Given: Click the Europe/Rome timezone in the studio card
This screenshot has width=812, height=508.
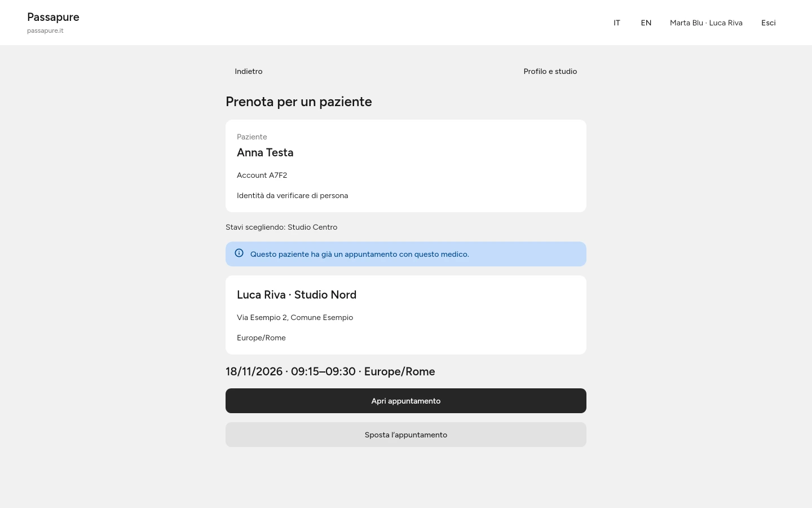Looking at the screenshot, I should [261, 338].
